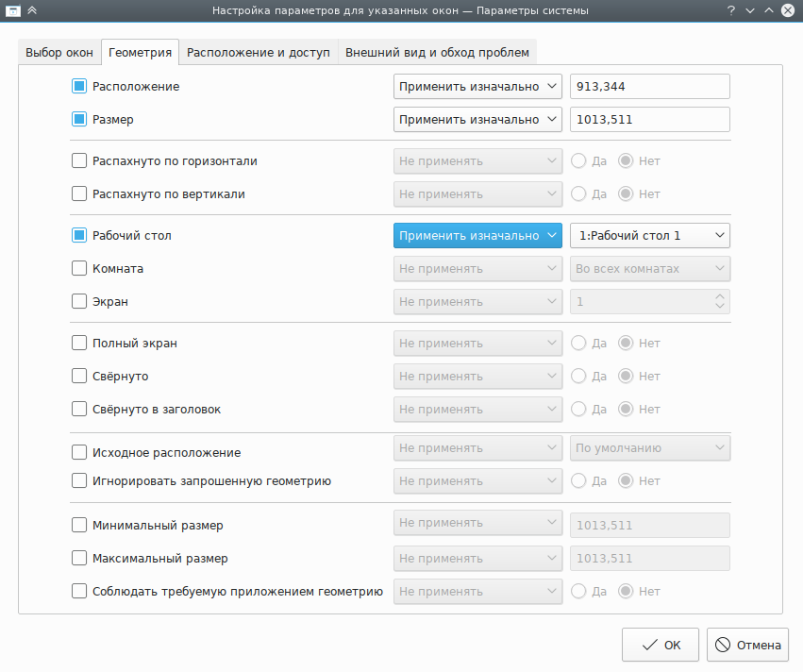The height and width of the screenshot is (672, 803).
Task: Enable the Минимальный размер checkbox
Action: 79,525
